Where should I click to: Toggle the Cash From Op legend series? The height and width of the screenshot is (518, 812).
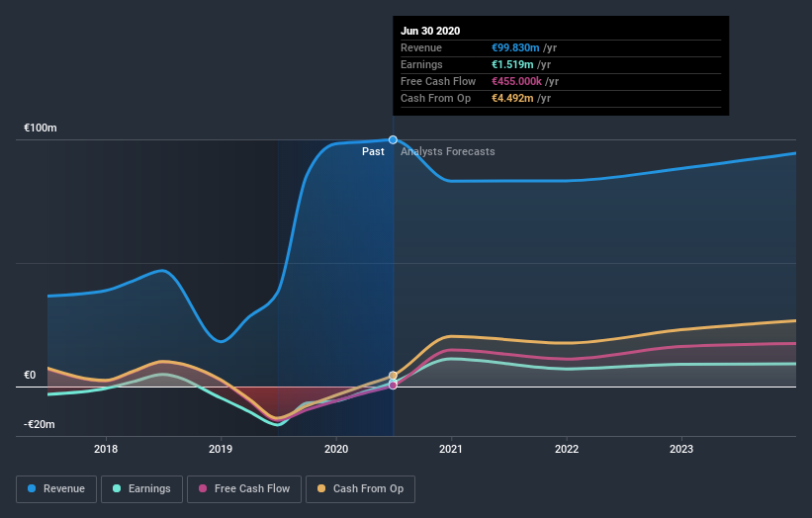(360, 489)
